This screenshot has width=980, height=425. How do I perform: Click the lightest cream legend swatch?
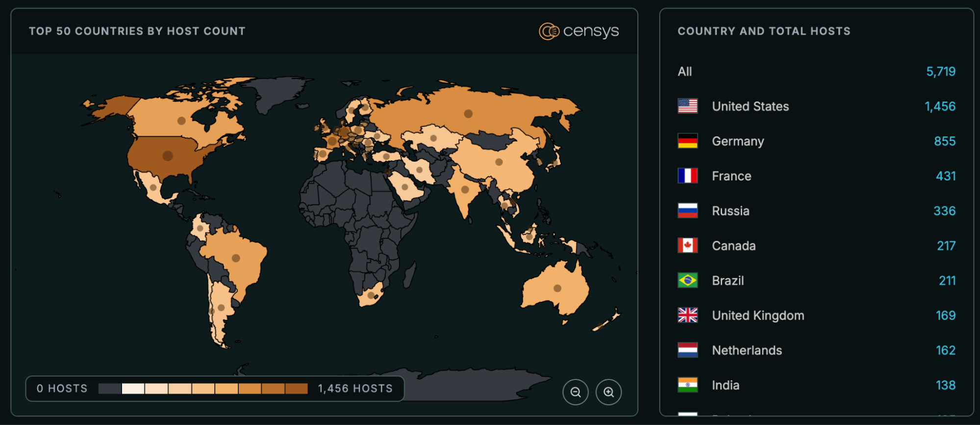133,389
